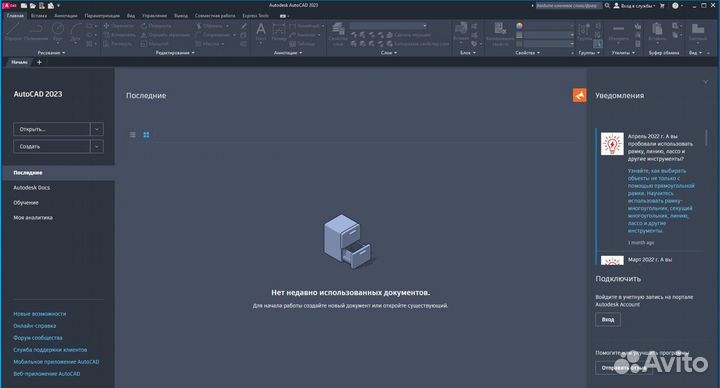Switch to the Express Tools ribbon tab
Image resolution: width=720 pixels, height=388 pixels.
click(255, 16)
